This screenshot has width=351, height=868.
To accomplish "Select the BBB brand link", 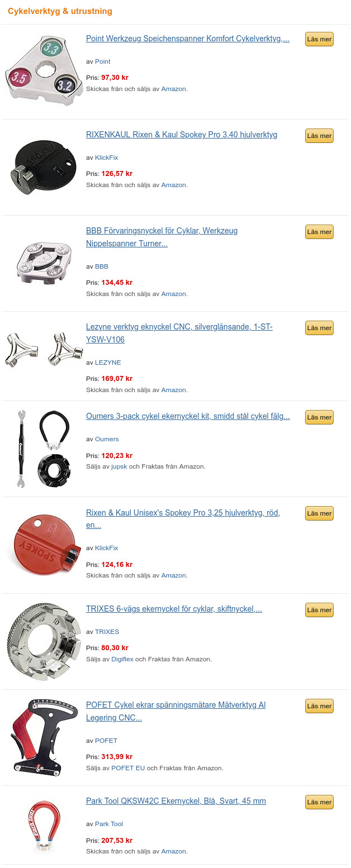I will (102, 266).
